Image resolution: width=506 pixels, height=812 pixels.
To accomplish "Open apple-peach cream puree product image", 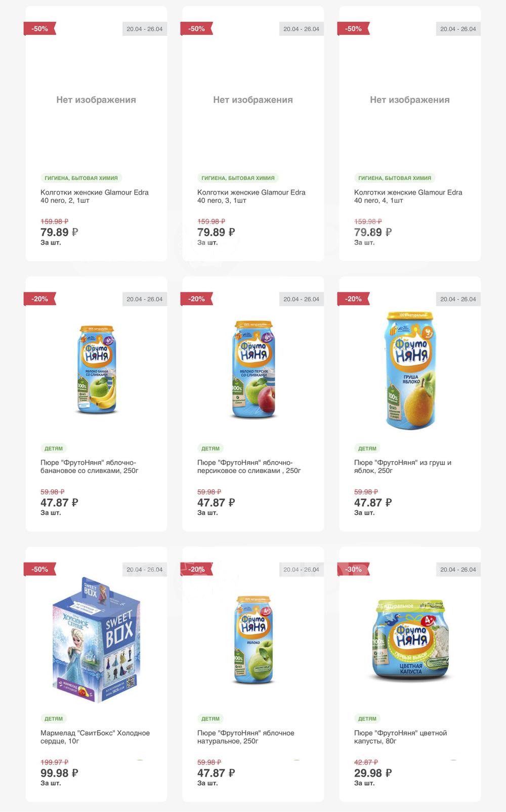I will (x=253, y=370).
